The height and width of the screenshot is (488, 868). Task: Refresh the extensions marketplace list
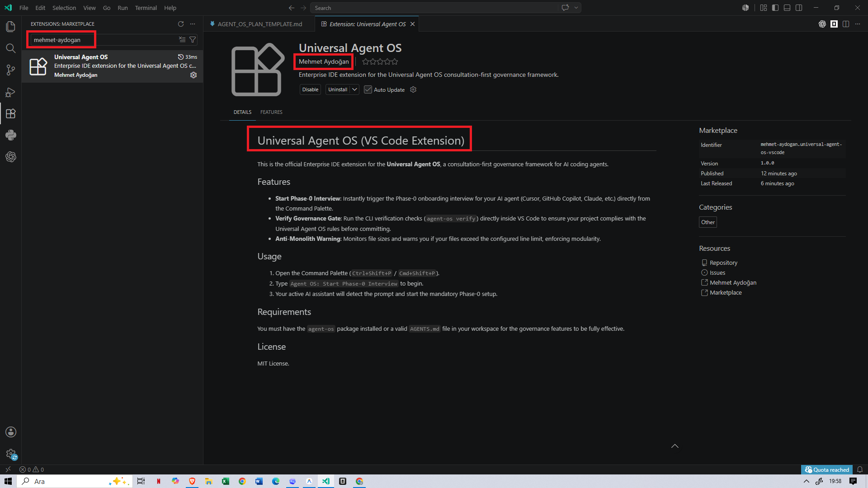pos(181,24)
